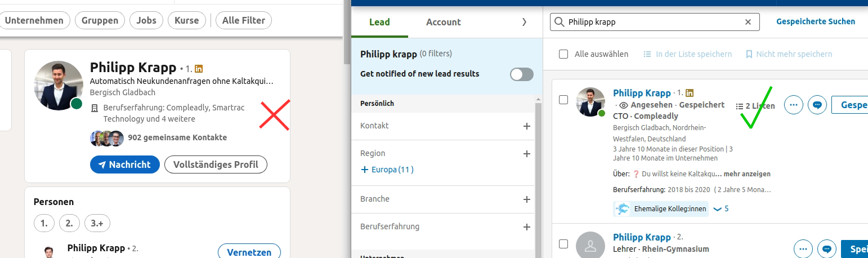The height and width of the screenshot is (258, 868).
Task: Click message icon for Lehrer Philipp Krapp
Action: coord(826,248)
